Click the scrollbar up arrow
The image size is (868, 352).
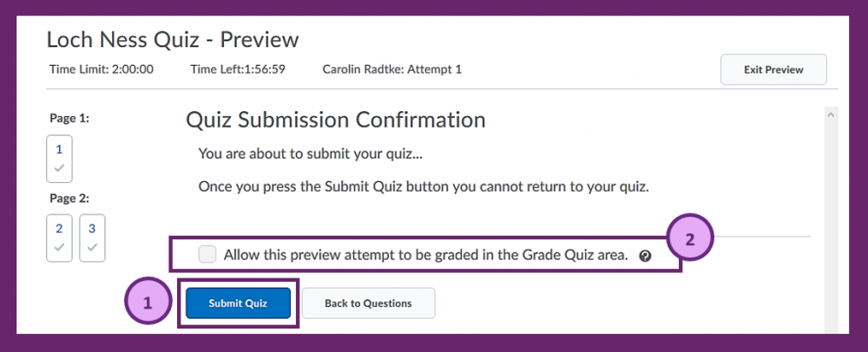(x=831, y=115)
